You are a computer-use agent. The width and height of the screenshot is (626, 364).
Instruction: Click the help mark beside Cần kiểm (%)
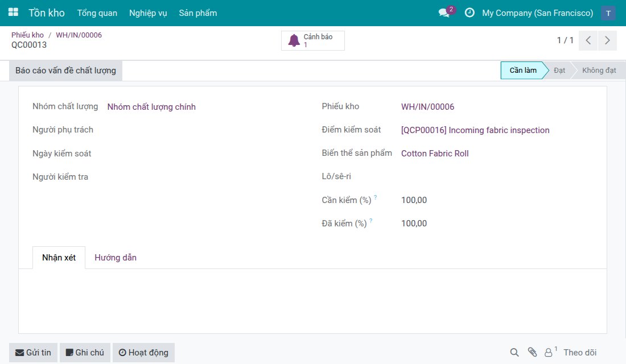(x=375, y=197)
